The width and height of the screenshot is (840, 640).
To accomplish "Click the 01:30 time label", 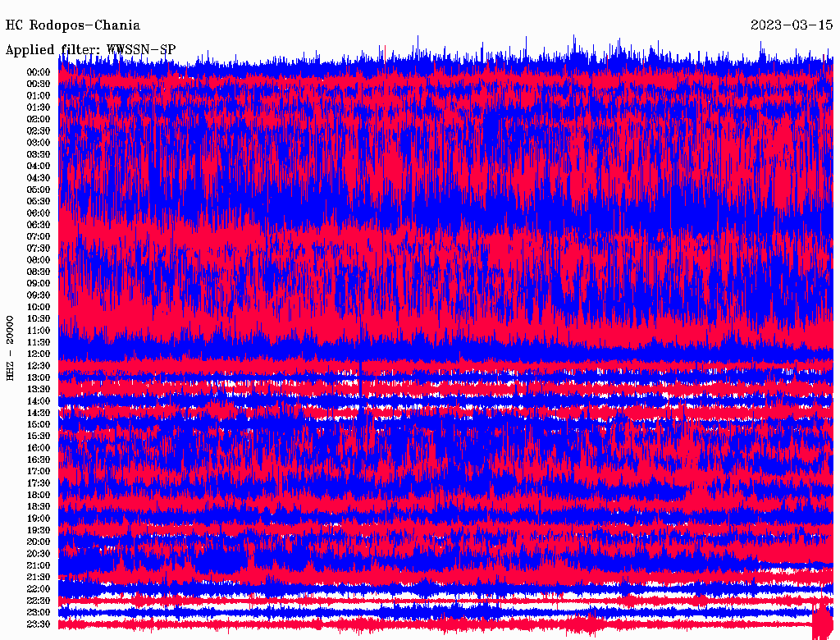I will 39,107.
